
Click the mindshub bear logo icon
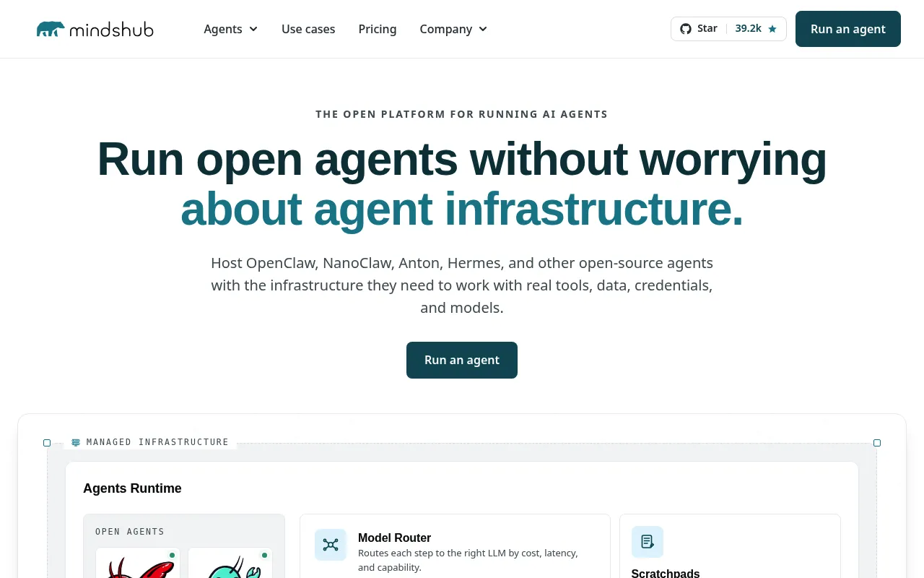(51, 29)
